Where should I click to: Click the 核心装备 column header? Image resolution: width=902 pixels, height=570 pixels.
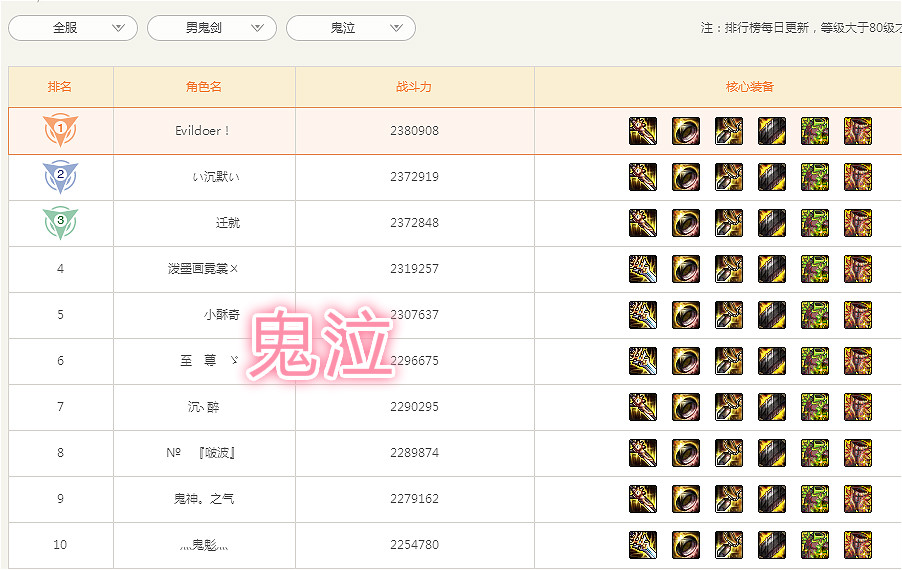750,87
